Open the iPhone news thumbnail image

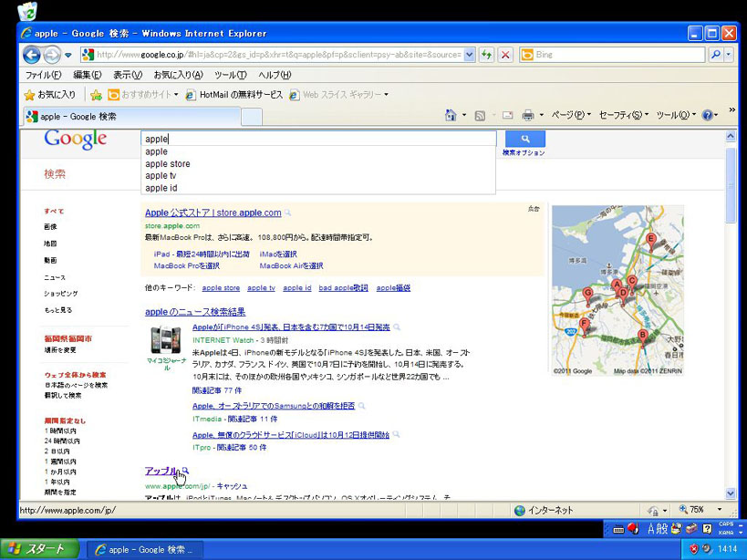(x=166, y=339)
